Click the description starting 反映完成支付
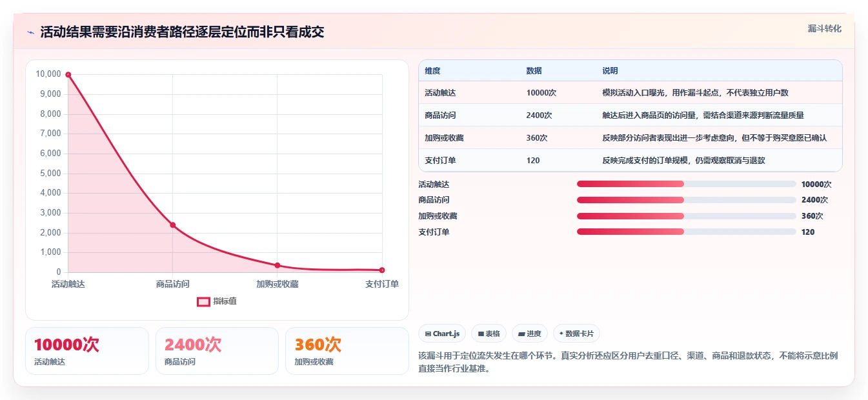The width and height of the screenshot is (868, 400). coord(683,160)
